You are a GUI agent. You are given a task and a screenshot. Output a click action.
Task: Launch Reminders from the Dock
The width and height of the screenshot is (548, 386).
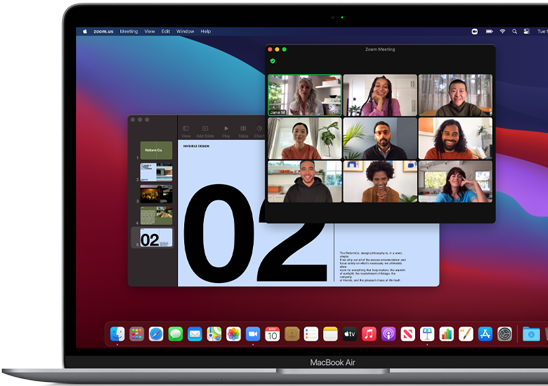pos(311,334)
